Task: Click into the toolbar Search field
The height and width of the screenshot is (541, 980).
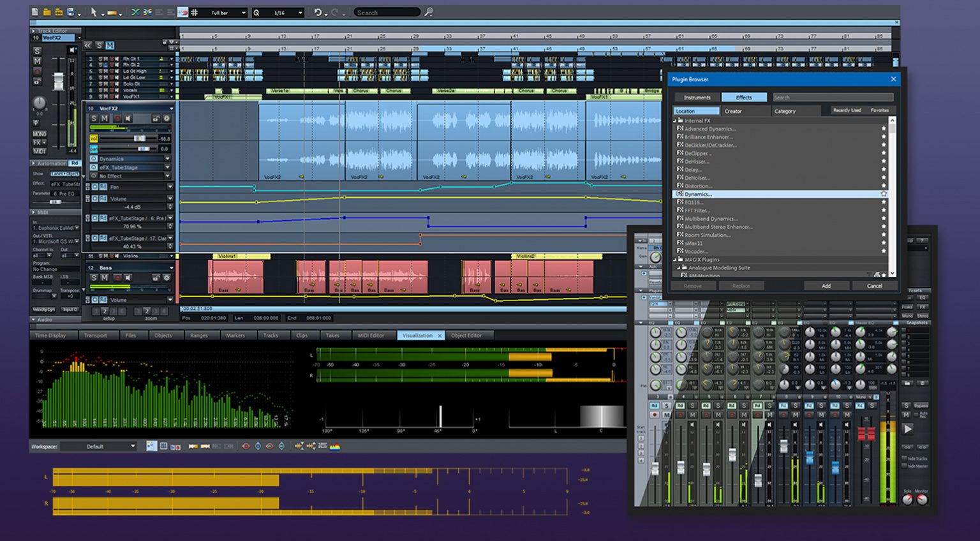Action: click(x=387, y=12)
